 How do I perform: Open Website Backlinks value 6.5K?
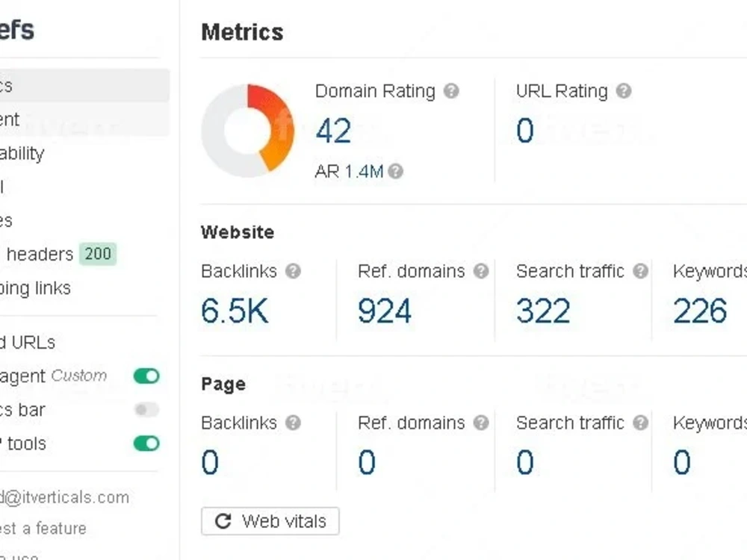tap(235, 311)
